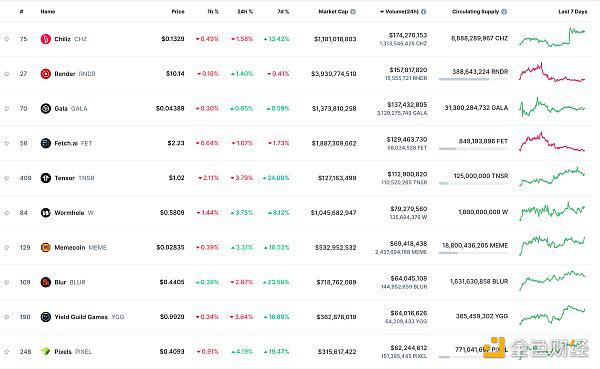
Task: Click the Memecoin logo icon
Action: [x=46, y=247]
